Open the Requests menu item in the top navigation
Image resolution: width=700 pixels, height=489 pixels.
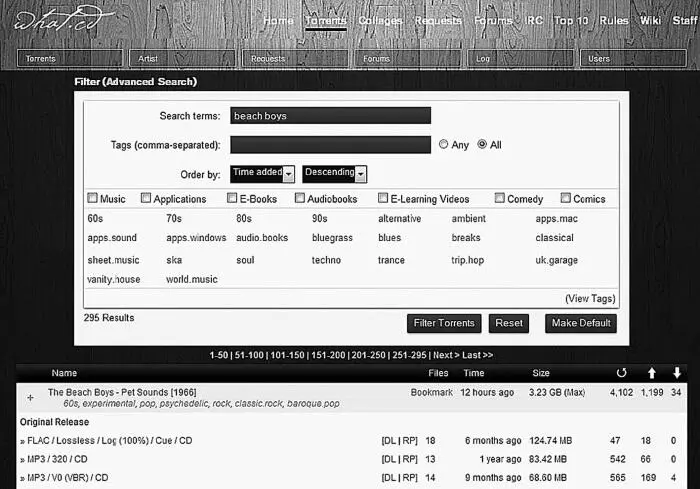[x=438, y=21]
